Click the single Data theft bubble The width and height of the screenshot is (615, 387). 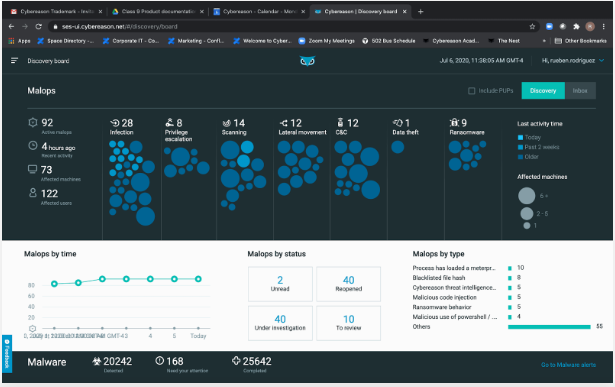tap(398, 147)
